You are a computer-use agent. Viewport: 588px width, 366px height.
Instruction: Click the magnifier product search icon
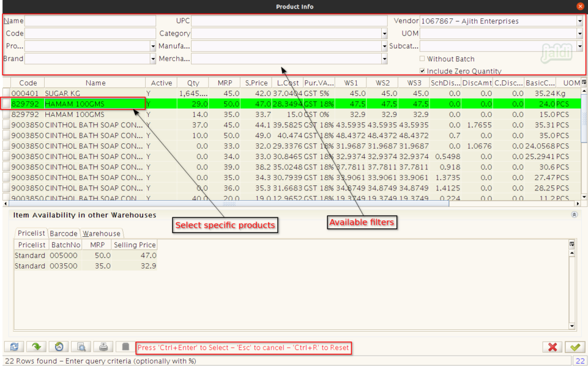click(81, 347)
